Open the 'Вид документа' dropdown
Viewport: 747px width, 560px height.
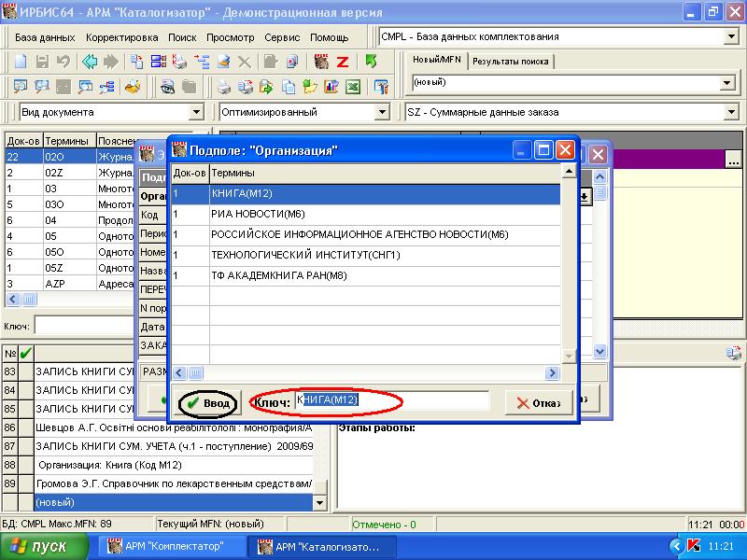tap(196, 112)
